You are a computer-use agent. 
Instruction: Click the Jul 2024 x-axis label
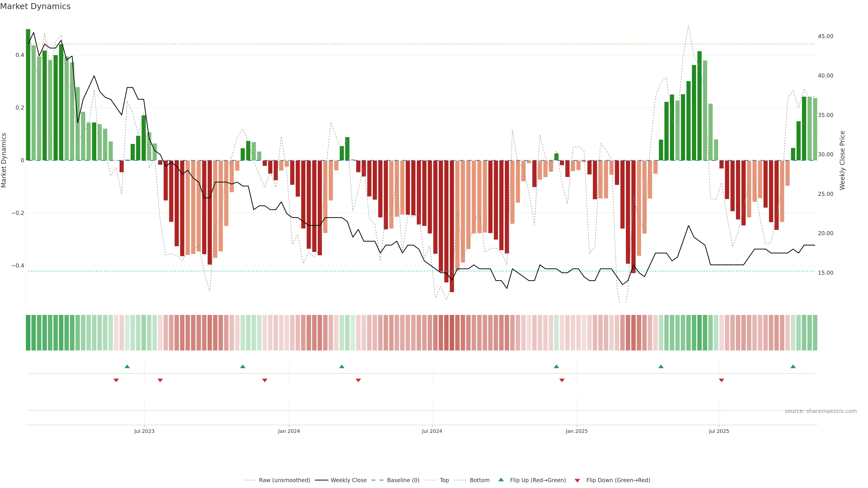tap(432, 431)
